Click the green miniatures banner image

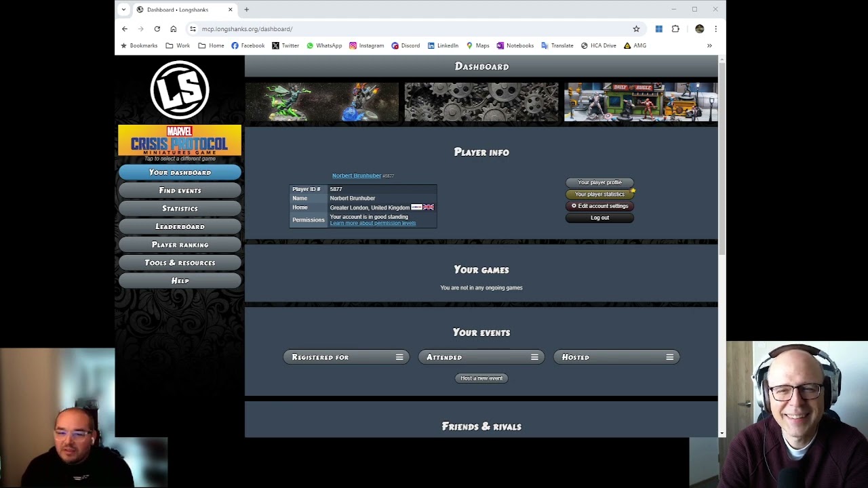coord(322,102)
